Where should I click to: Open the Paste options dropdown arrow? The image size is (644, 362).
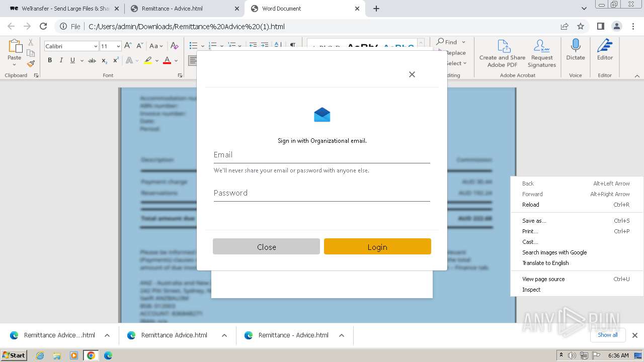click(15, 64)
